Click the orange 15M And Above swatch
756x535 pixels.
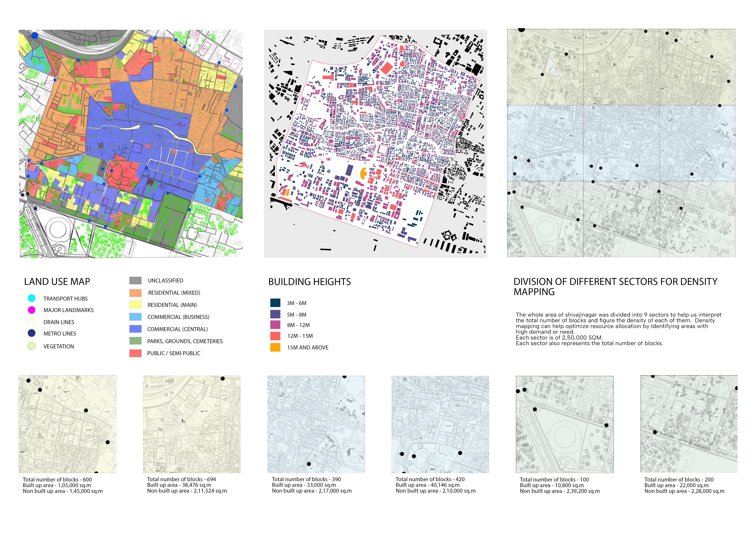(275, 347)
